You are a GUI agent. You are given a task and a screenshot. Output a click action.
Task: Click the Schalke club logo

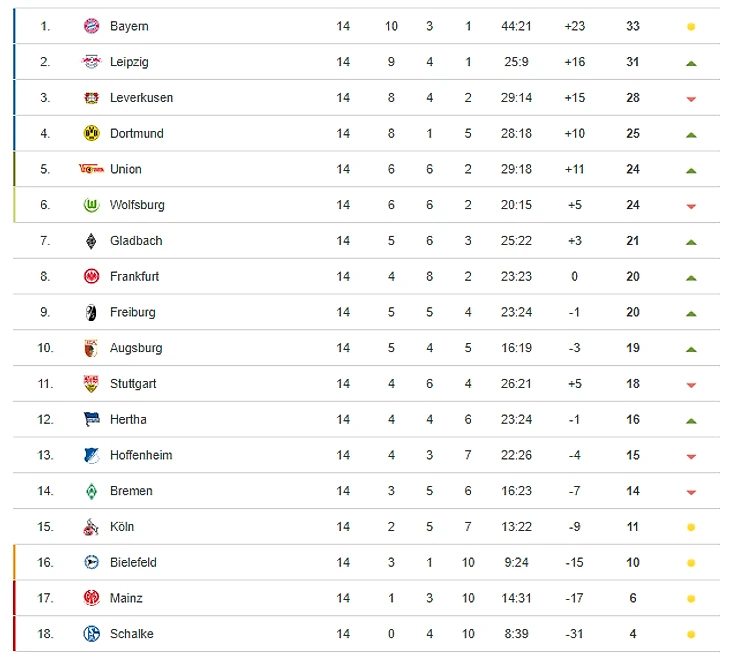[x=91, y=634]
